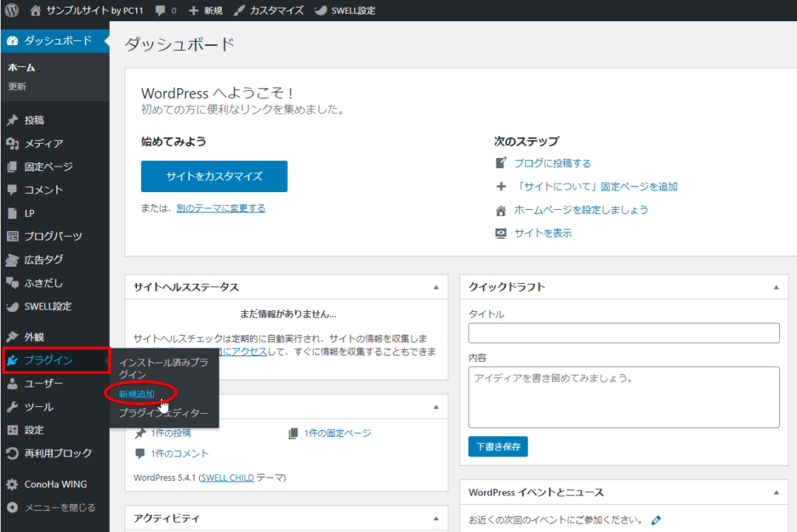Open the 1件の固定ページ link
Image resolution: width=797 pixels, height=532 pixels.
click(338, 433)
